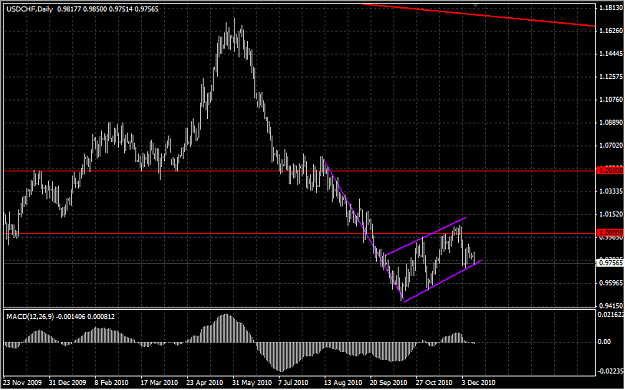Click the 1.16260 price axis value
625x390 pixels.
click(611, 31)
